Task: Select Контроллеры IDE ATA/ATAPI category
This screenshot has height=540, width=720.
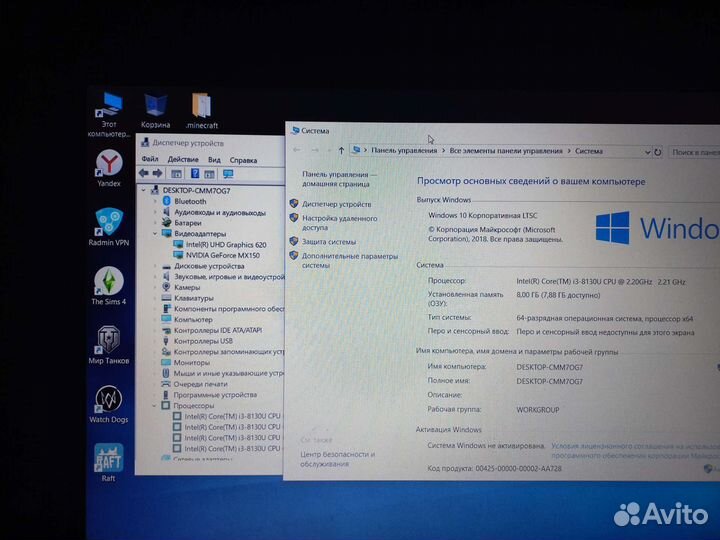Action: [x=218, y=330]
